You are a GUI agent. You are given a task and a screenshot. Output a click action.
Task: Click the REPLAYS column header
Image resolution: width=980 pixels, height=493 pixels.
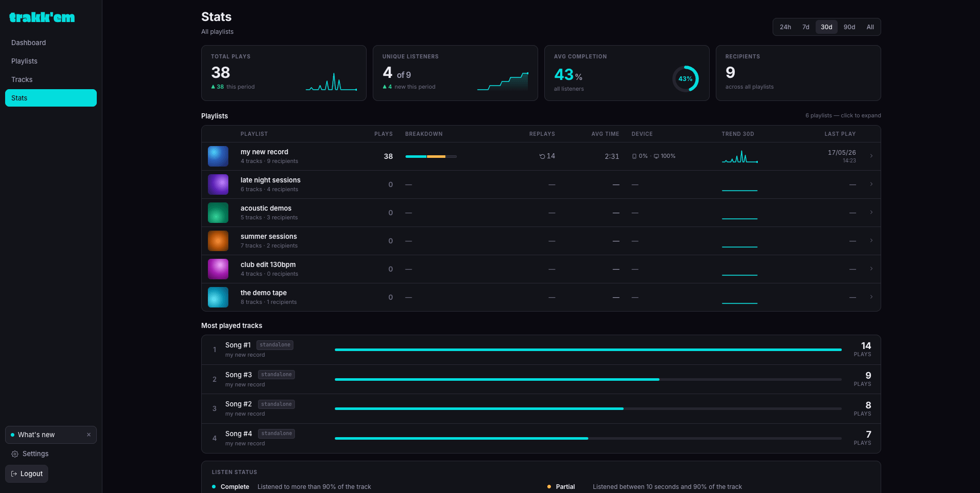point(542,134)
